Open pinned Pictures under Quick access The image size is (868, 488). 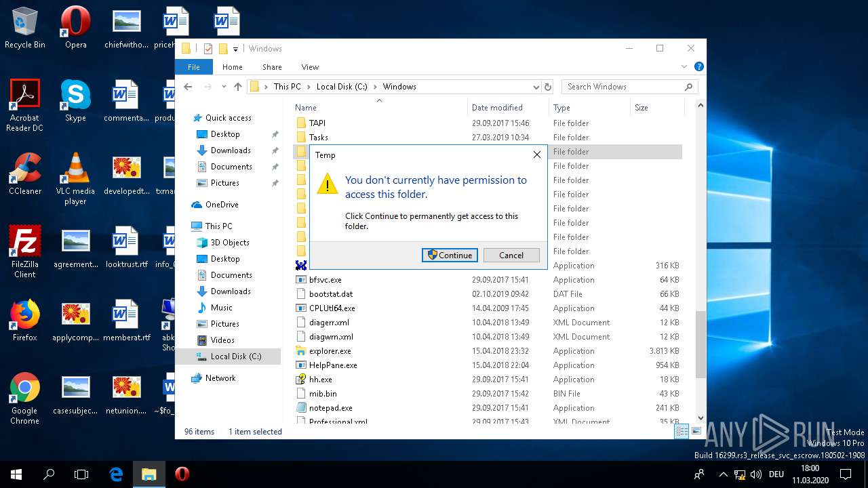[224, 183]
